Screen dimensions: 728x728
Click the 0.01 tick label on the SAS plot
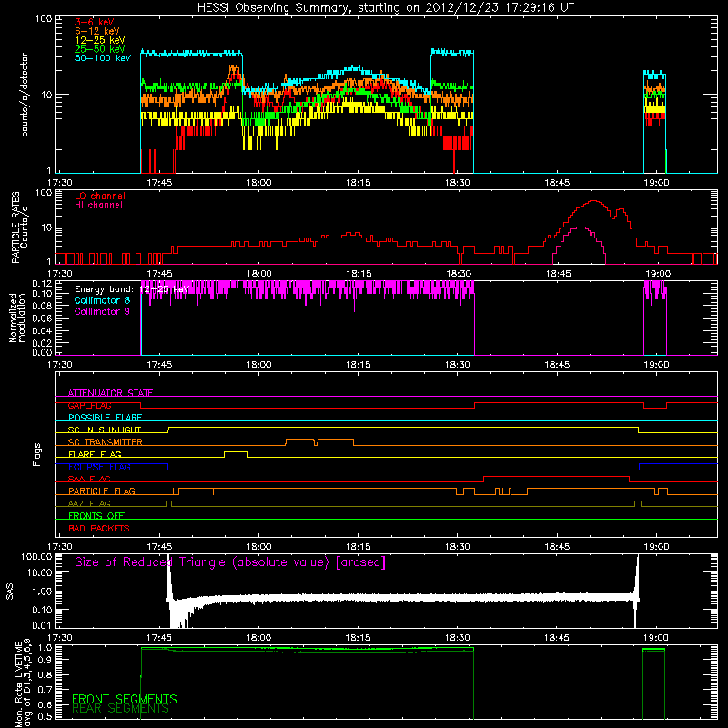pos(42,625)
